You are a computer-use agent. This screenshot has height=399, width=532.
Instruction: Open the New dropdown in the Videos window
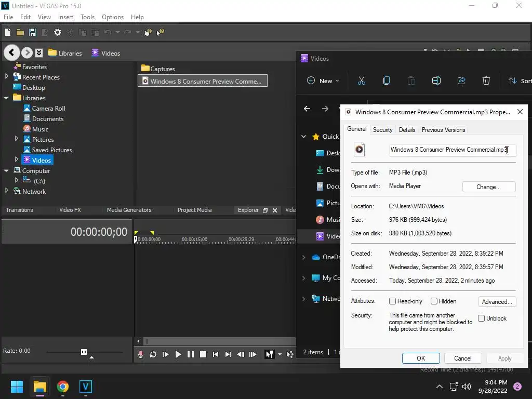323,81
